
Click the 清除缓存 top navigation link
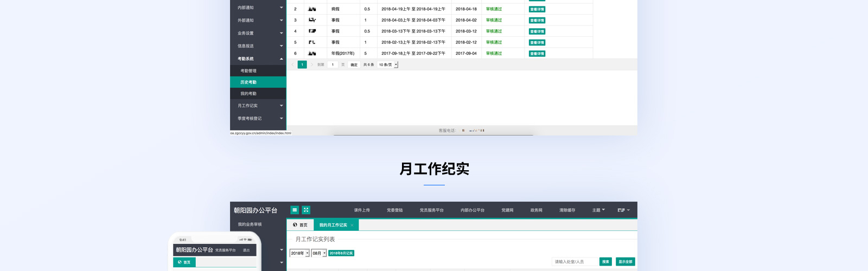pos(567,210)
